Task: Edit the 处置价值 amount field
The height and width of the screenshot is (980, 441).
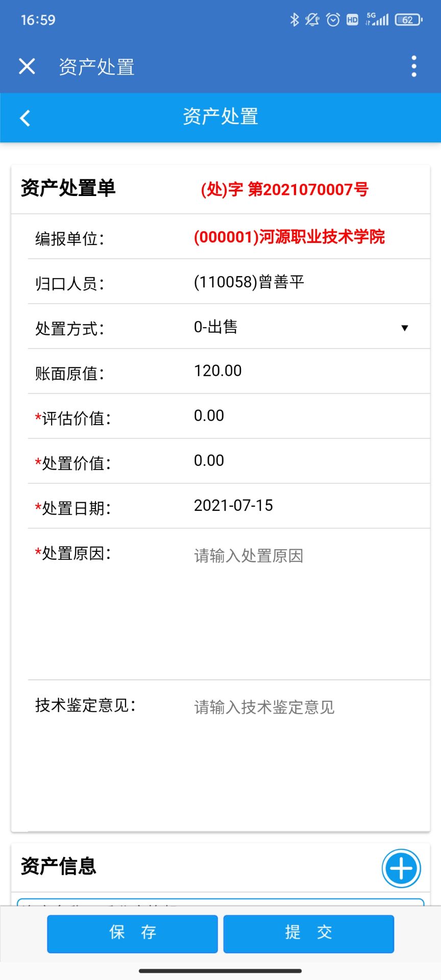Action: pos(306,461)
